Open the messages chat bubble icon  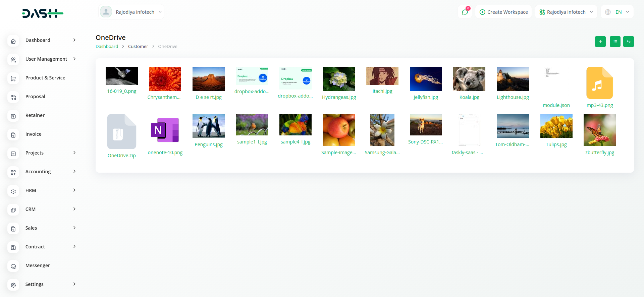click(465, 12)
